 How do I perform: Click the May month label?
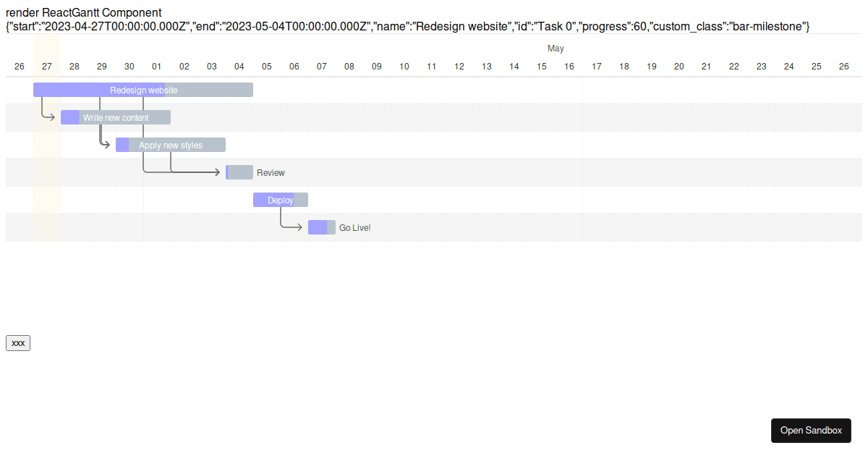[x=556, y=48]
